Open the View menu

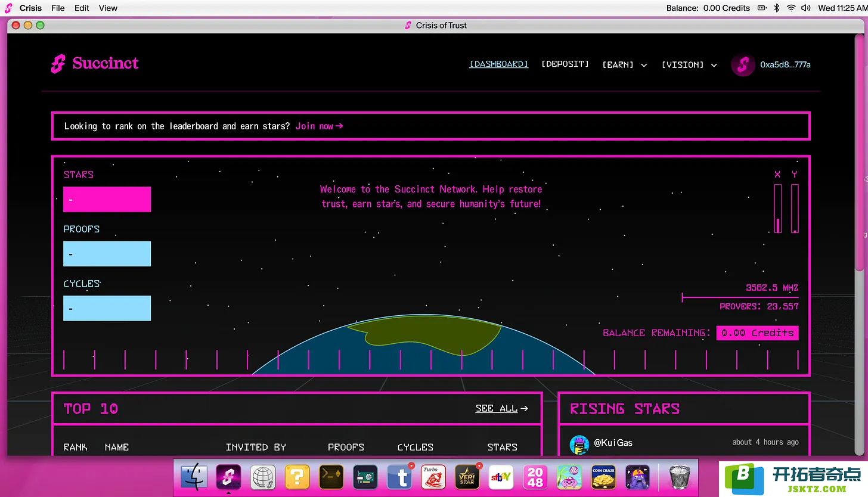(x=108, y=8)
